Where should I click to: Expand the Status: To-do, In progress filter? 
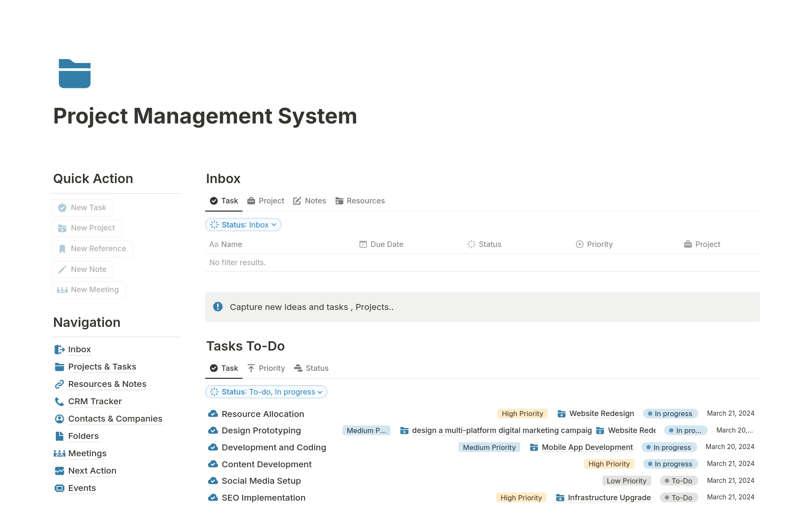point(266,392)
